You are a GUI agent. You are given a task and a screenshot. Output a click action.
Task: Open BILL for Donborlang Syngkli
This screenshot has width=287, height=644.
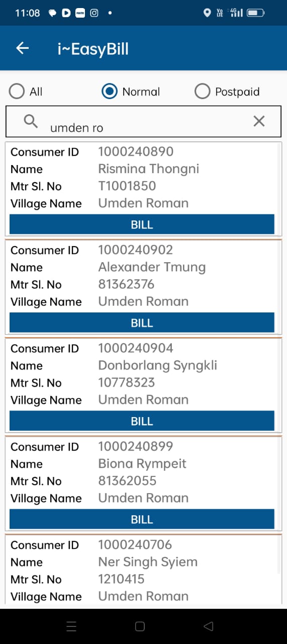coord(142,421)
